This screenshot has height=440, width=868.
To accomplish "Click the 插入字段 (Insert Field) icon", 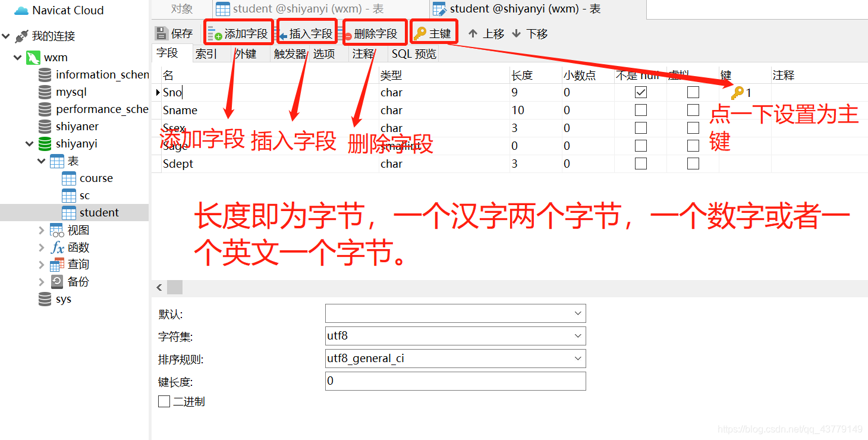I will tap(307, 33).
